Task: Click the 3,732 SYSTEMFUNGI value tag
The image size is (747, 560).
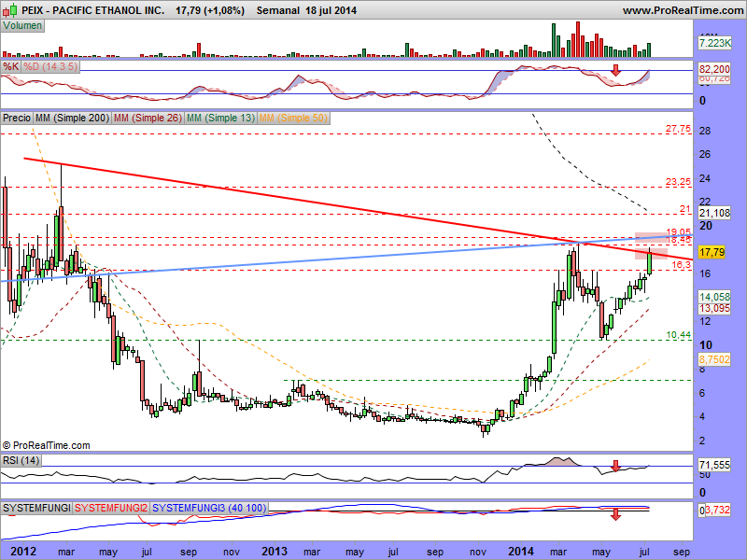Action: tap(717, 510)
